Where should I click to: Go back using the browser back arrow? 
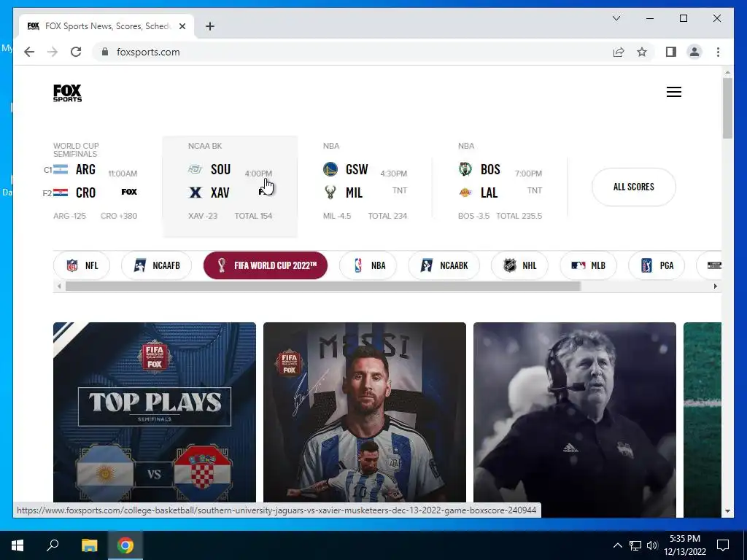pos(29,52)
